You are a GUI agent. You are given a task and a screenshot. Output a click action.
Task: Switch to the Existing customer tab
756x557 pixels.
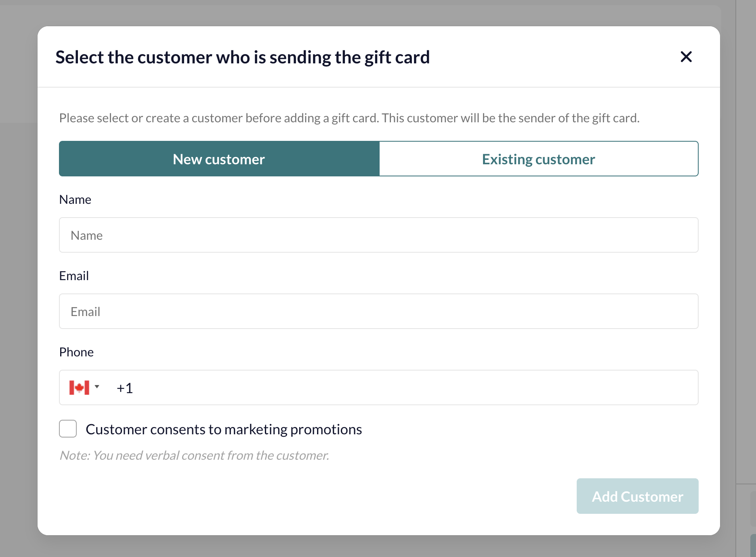click(x=538, y=159)
